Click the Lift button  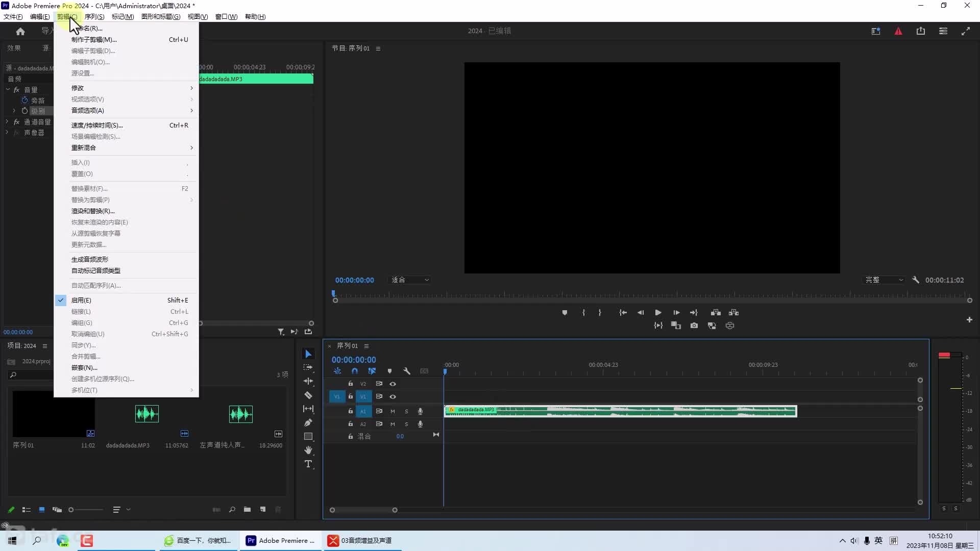[716, 313]
